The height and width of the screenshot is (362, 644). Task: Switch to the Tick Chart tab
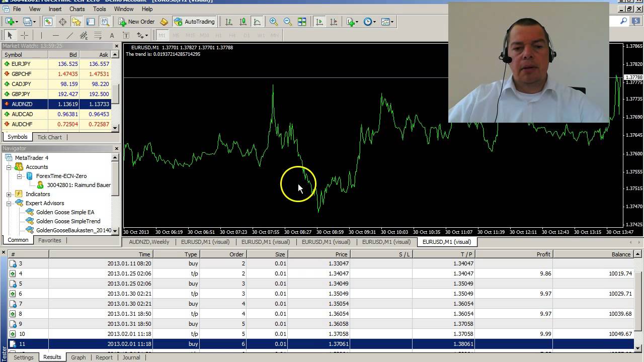pos(49,137)
